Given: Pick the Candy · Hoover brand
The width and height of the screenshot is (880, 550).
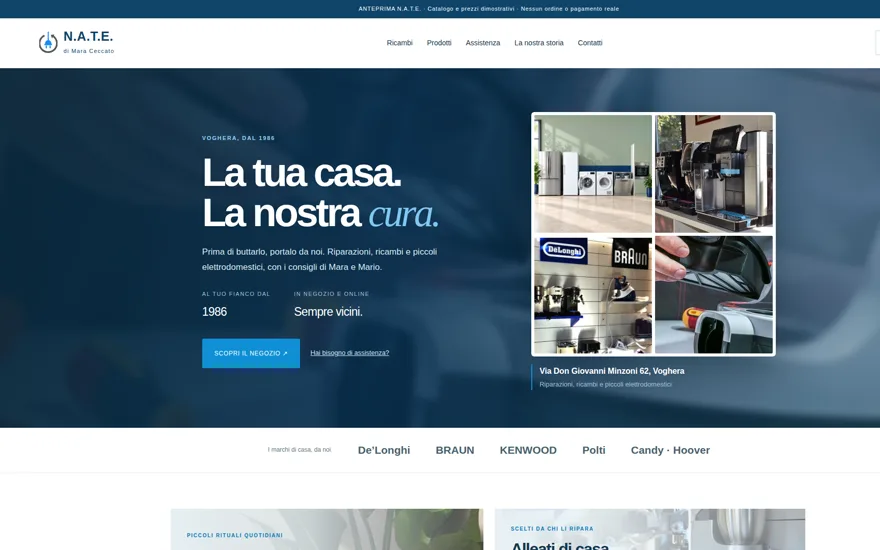Looking at the screenshot, I should pos(670,450).
